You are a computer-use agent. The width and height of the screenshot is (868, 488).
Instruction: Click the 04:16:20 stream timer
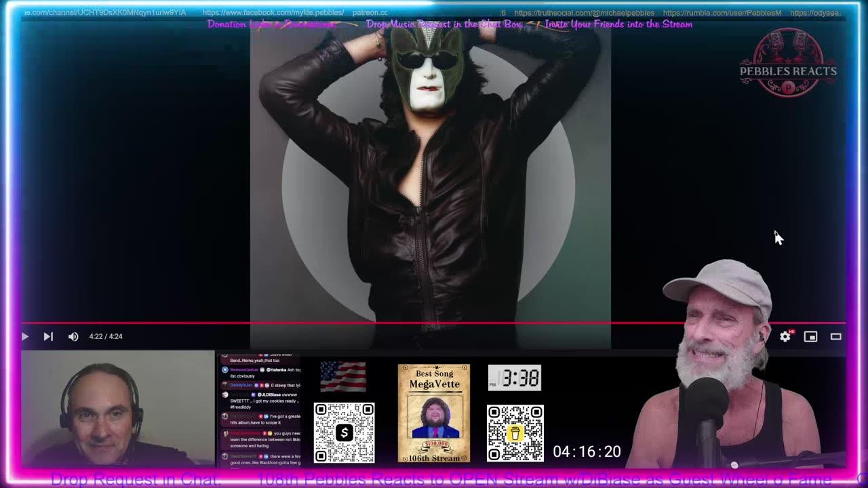tap(587, 451)
